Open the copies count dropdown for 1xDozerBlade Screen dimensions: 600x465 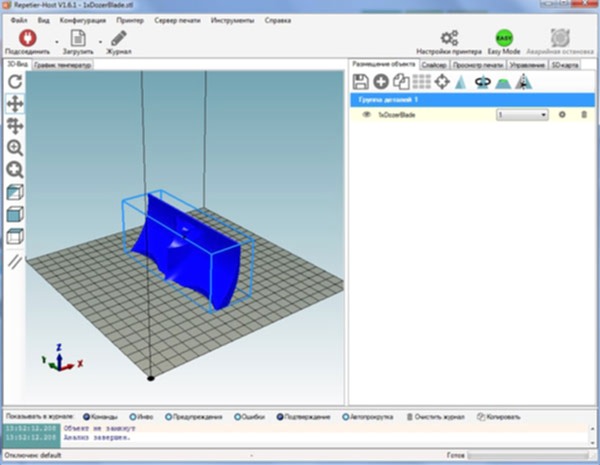[522, 116]
